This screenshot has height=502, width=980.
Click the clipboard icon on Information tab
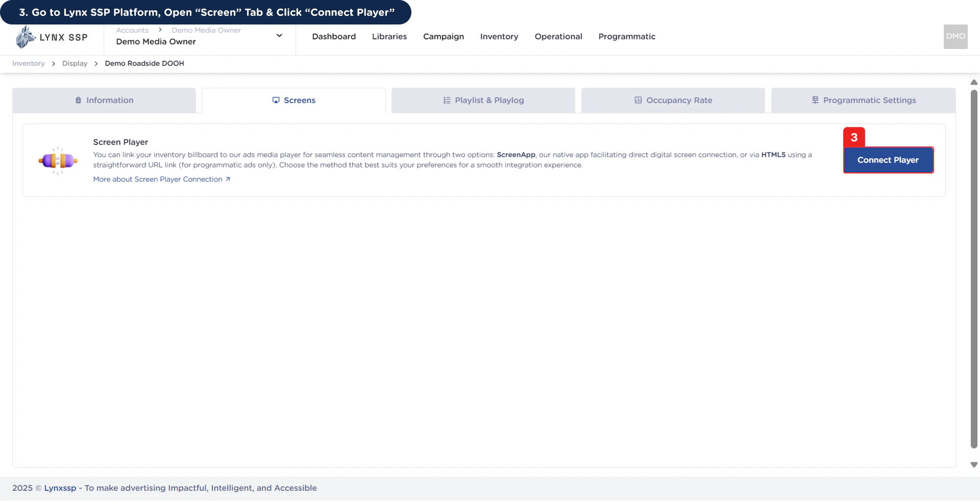pos(78,100)
